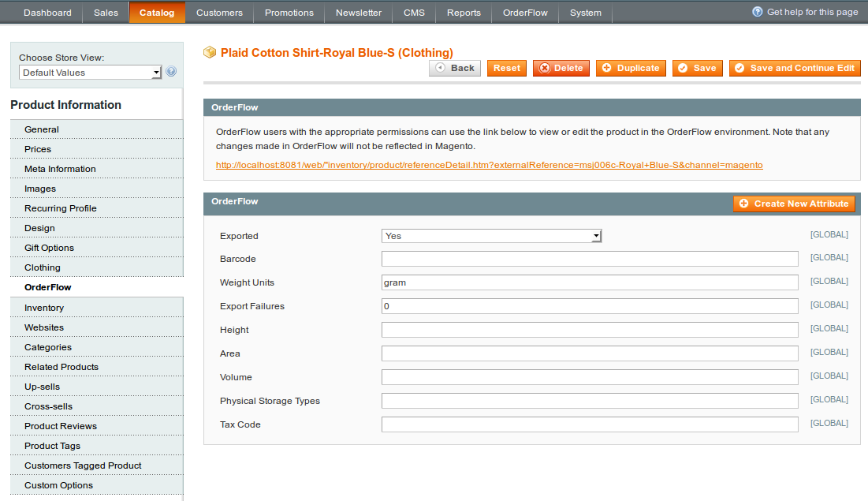The width and height of the screenshot is (868, 501).
Task: Switch to the Catalog menu tab
Action: [x=157, y=12]
